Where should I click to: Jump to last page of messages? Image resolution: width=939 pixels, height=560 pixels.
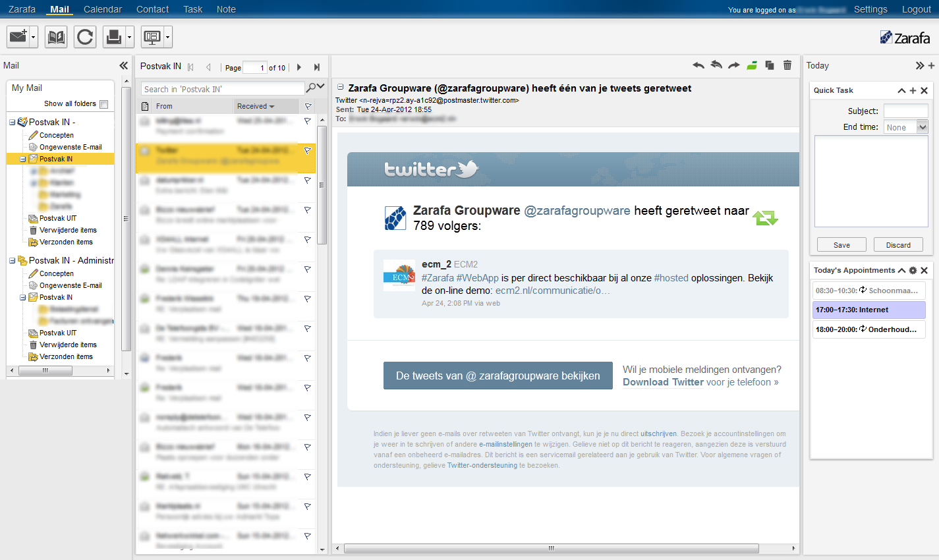coord(317,67)
